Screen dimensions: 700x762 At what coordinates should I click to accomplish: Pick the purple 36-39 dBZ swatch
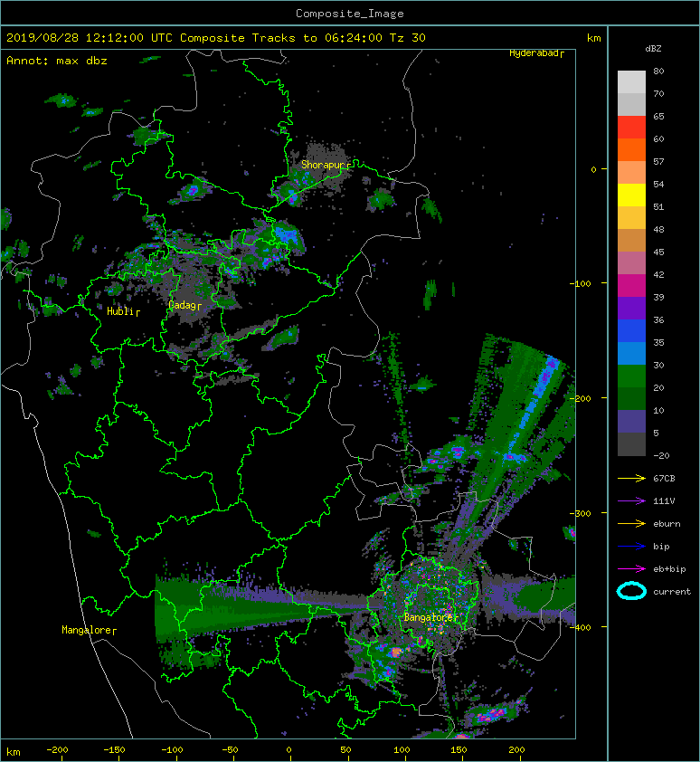pos(631,309)
